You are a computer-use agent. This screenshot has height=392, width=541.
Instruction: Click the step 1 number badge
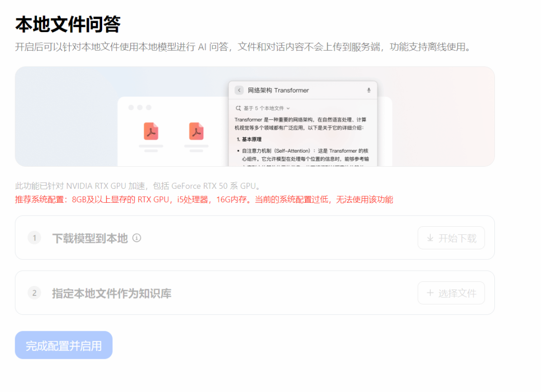pos(34,238)
